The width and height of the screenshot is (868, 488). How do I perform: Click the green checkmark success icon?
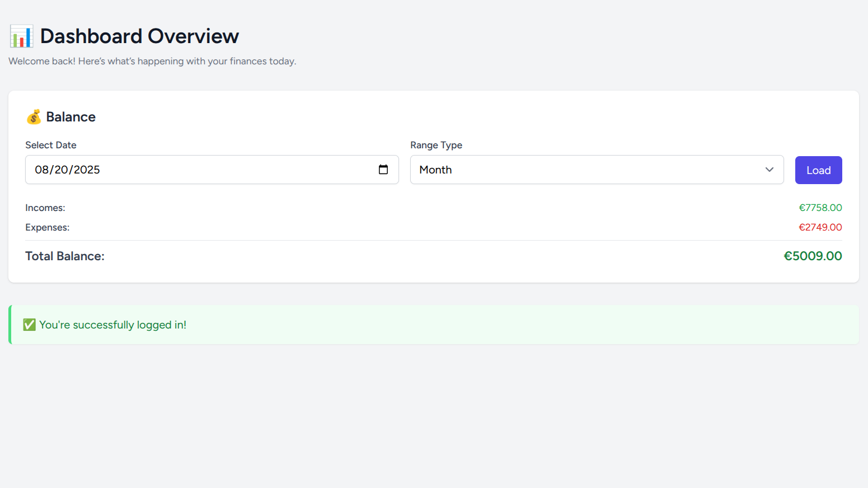coord(29,325)
